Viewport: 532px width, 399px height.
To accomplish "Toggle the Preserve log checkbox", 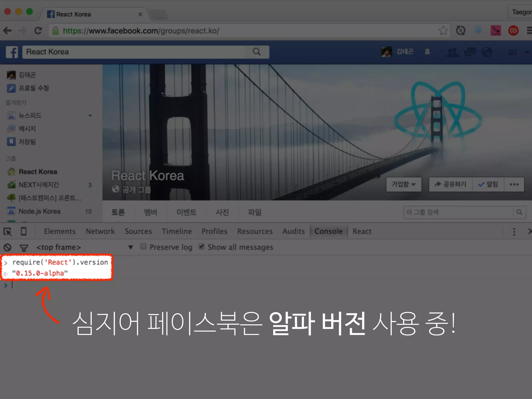I will tap(143, 246).
